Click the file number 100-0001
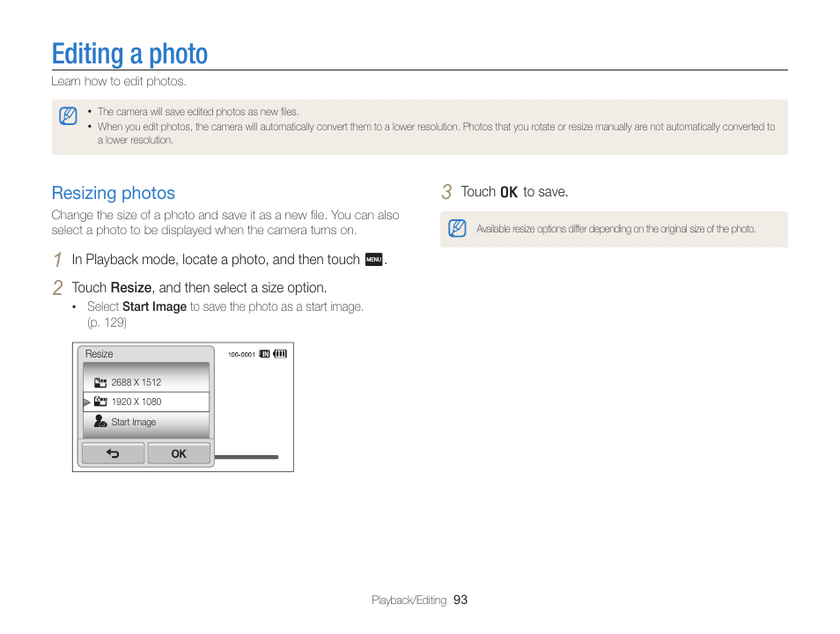 pos(241,354)
